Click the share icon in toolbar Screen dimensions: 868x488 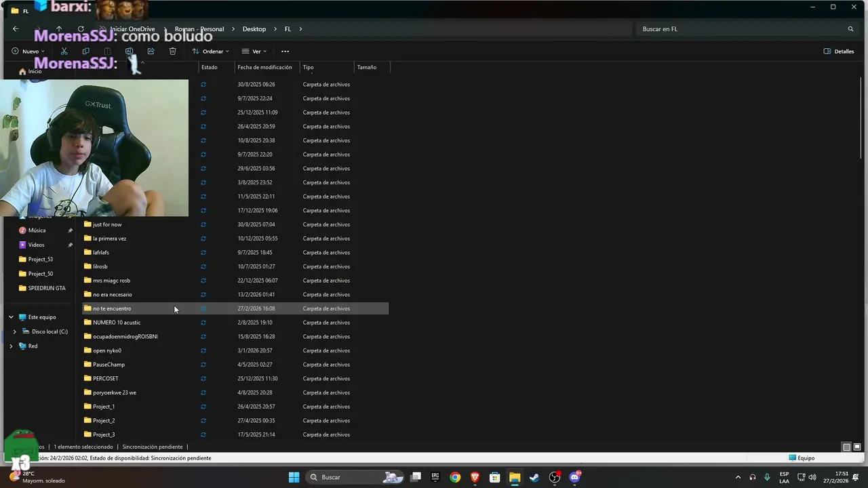(x=151, y=52)
